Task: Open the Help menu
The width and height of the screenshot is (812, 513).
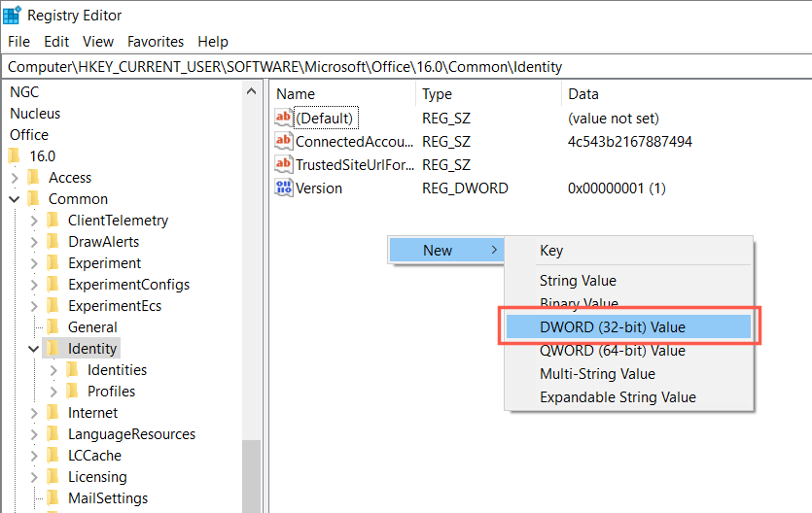Action: (x=213, y=42)
